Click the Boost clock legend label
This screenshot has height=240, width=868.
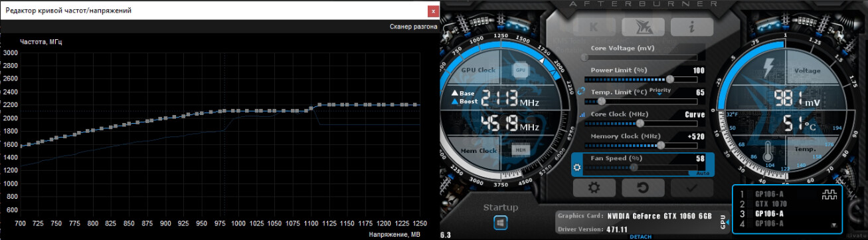tap(464, 101)
